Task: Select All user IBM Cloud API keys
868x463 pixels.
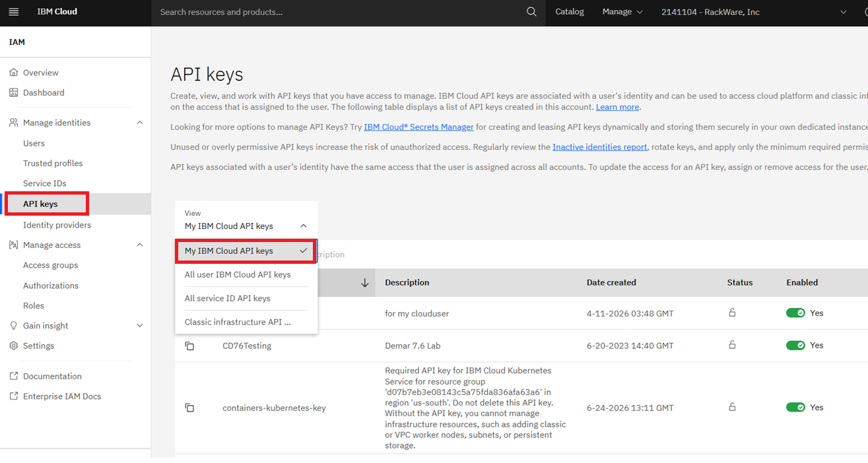Action: pos(246,274)
